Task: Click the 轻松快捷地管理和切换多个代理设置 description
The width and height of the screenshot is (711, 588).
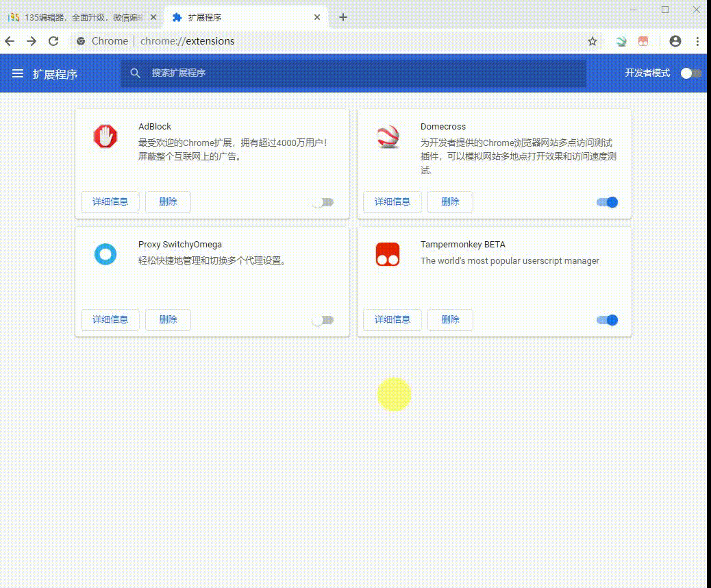Action: pyautogui.click(x=212, y=261)
